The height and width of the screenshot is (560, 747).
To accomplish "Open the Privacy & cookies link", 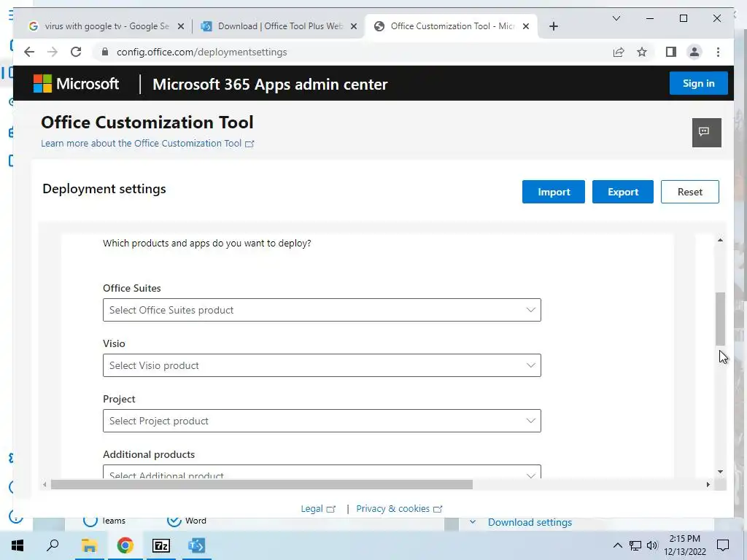I will tap(399, 508).
